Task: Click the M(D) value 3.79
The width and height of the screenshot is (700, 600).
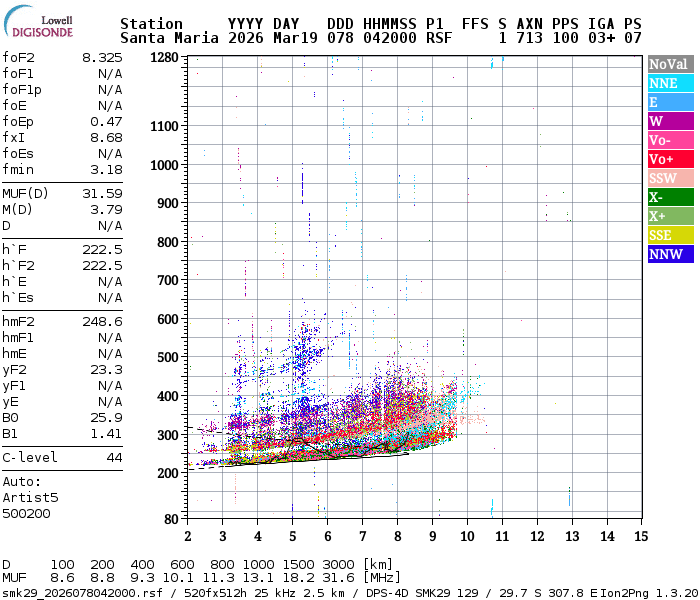Action: [106, 209]
